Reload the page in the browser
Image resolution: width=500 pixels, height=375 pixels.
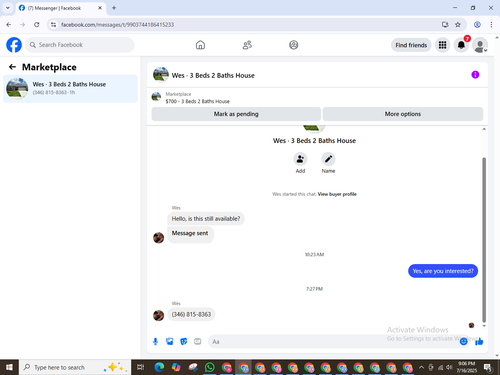(37, 24)
